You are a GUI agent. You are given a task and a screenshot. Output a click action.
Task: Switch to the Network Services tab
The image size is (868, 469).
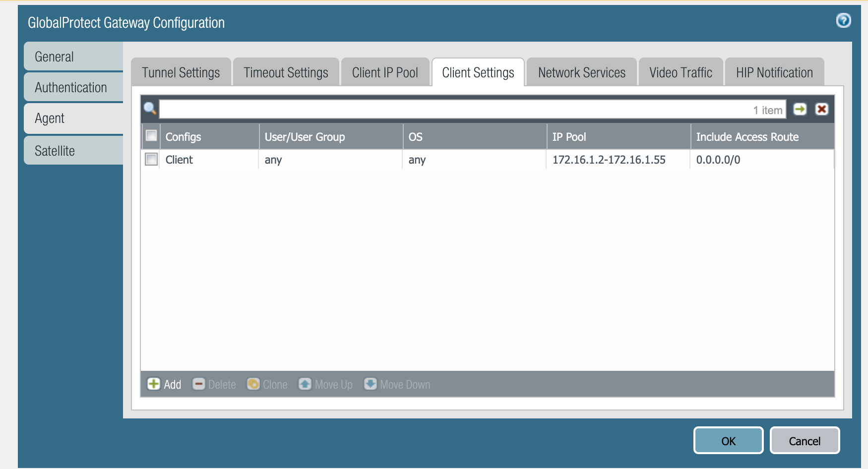[581, 72]
